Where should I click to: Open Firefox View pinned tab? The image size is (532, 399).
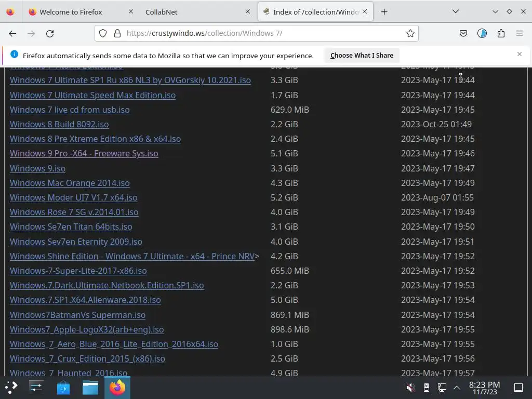[x=10, y=12]
